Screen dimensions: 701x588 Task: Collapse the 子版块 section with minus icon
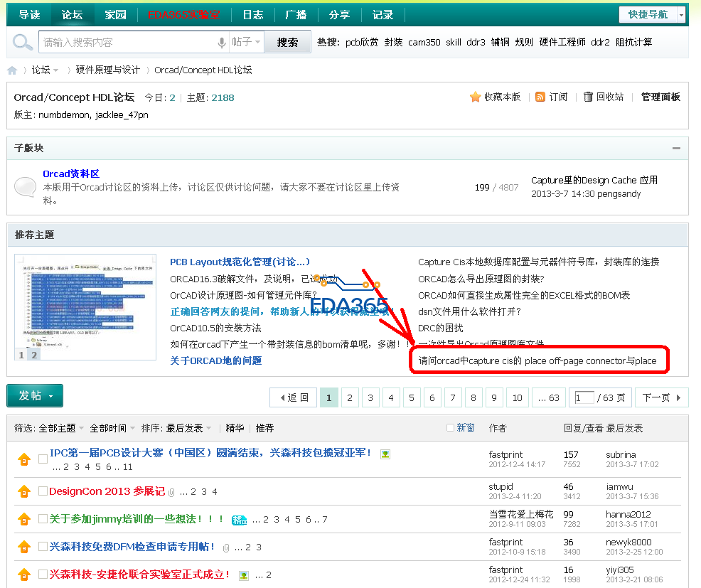tap(676, 148)
